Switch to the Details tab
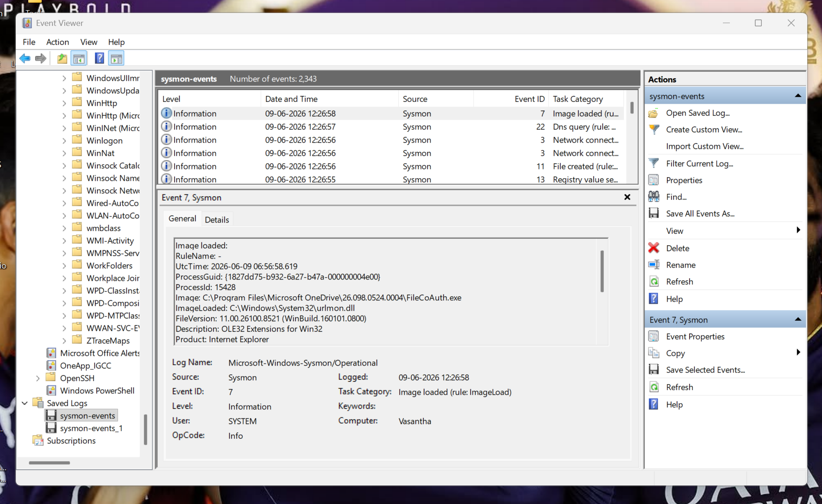The image size is (822, 504). (217, 220)
